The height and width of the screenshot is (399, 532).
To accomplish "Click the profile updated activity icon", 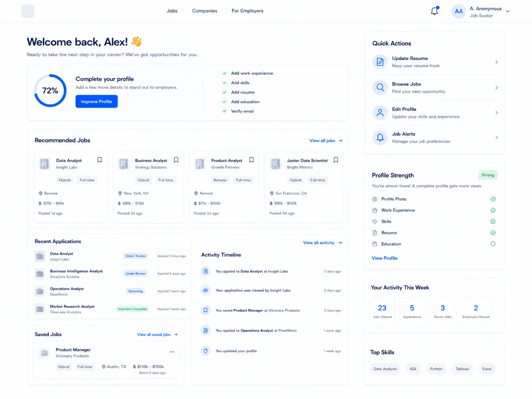I will click(206, 351).
